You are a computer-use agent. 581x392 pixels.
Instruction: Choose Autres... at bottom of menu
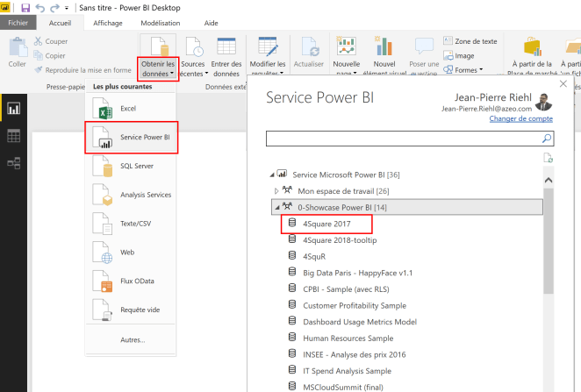point(132,339)
